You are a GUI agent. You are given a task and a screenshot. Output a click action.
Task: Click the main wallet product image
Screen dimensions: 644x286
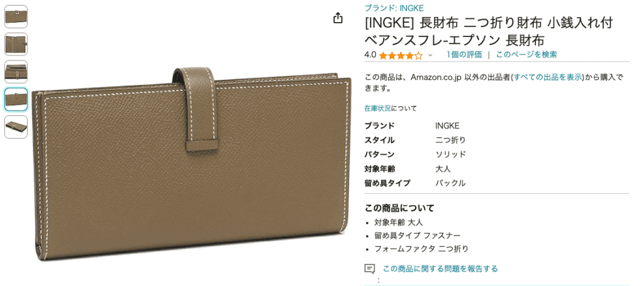191,162
